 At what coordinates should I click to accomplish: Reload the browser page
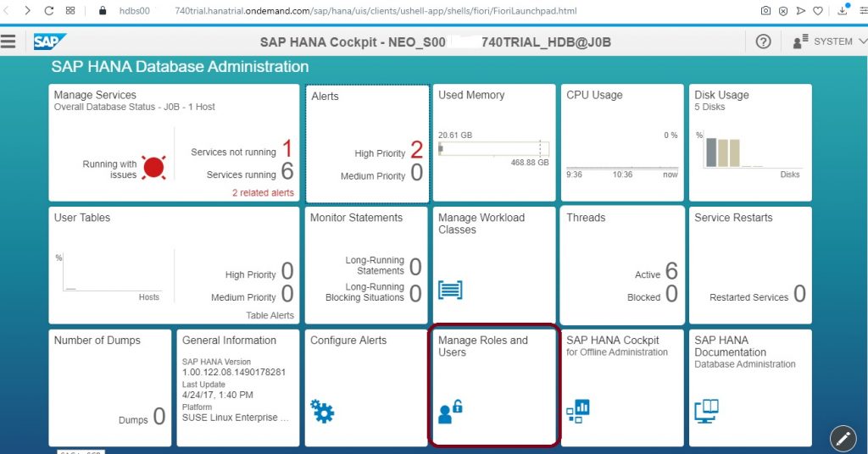tap(48, 10)
